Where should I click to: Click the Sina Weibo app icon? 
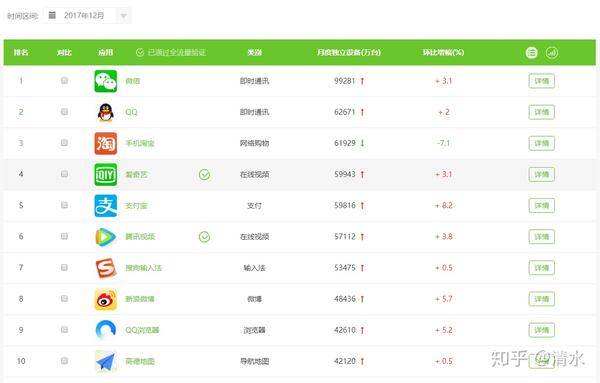click(x=106, y=299)
